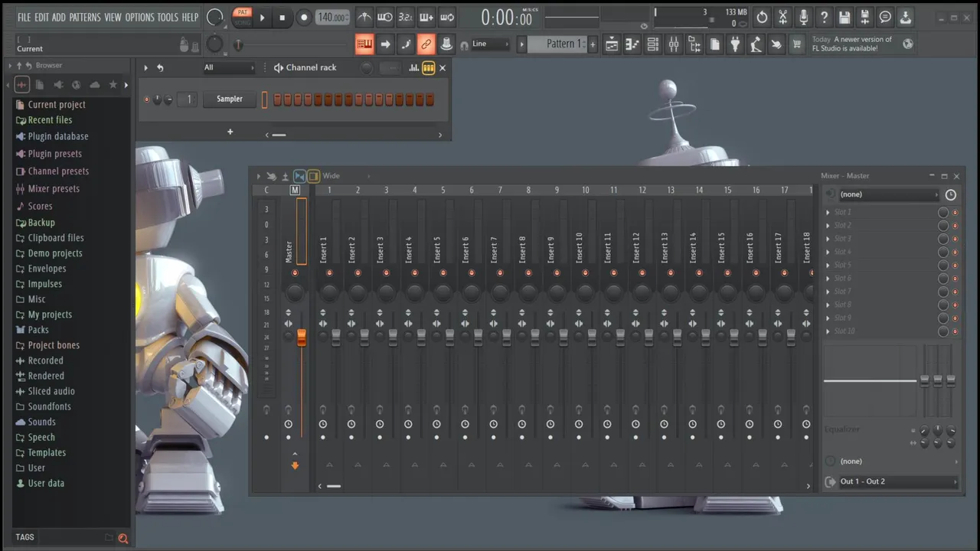This screenshot has height=551, width=980.
Task: Add a channel with plus button
Action: click(230, 132)
